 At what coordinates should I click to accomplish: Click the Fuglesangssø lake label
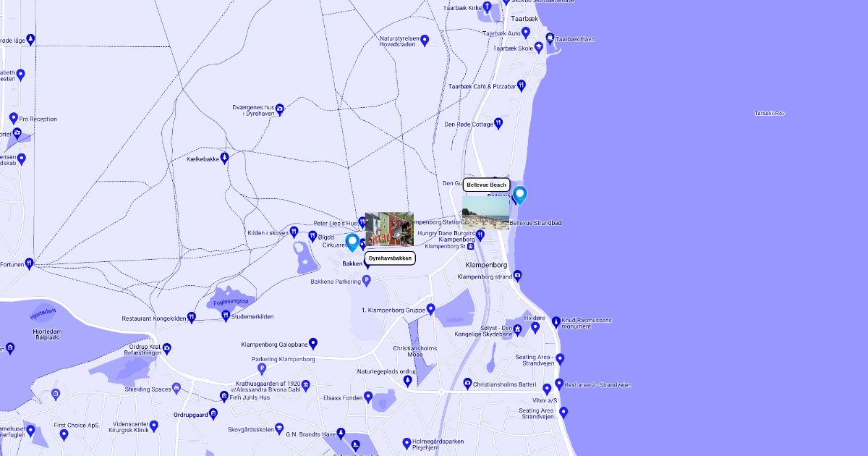click(x=231, y=301)
